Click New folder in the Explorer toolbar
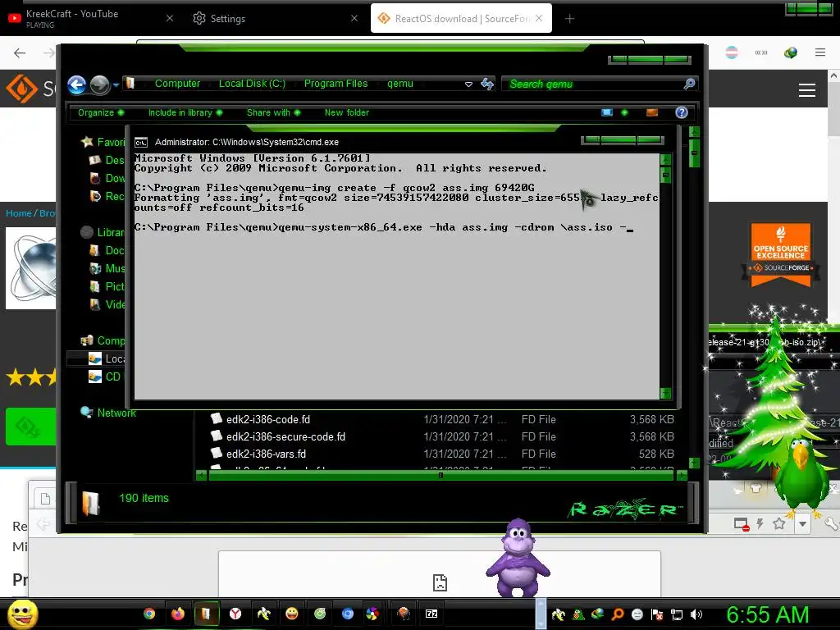This screenshot has width=840, height=630. tap(347, 112)
